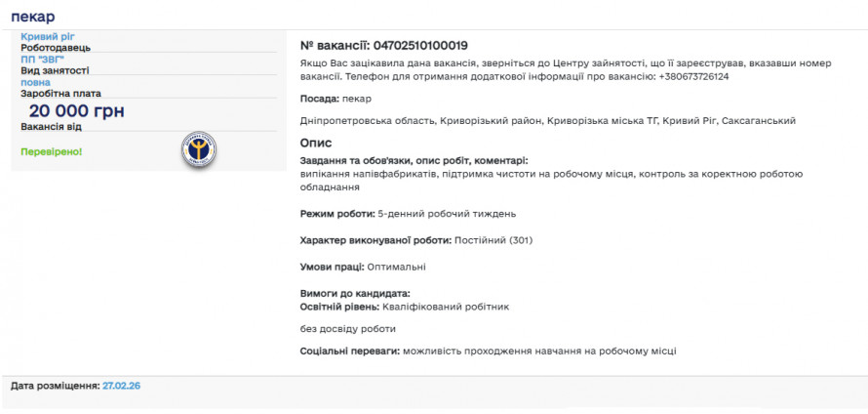Click the Опис section heading

pos(316,143)
